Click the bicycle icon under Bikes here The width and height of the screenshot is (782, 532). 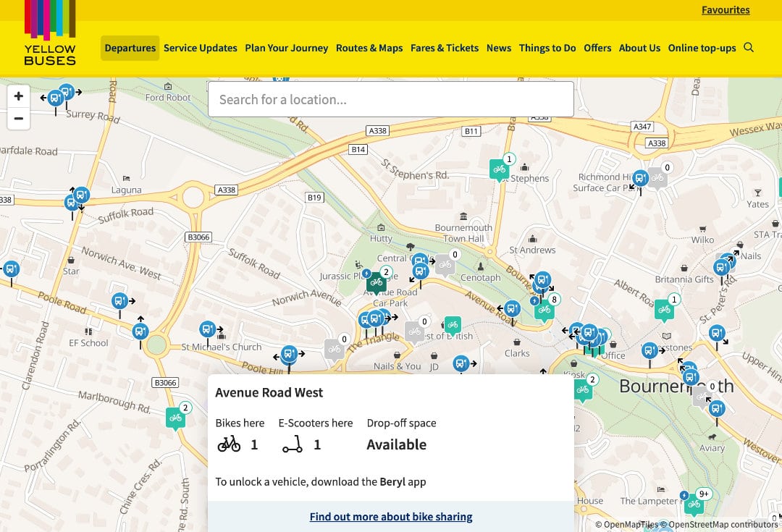(x=229, y=444)
